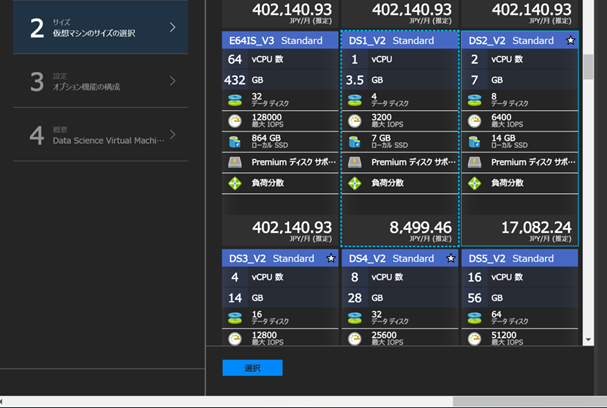Click the load balancing icon in DS2_V2 card
Image resolution: width=607 pixels, height=408 pixels.
click(x=475, y=183)
